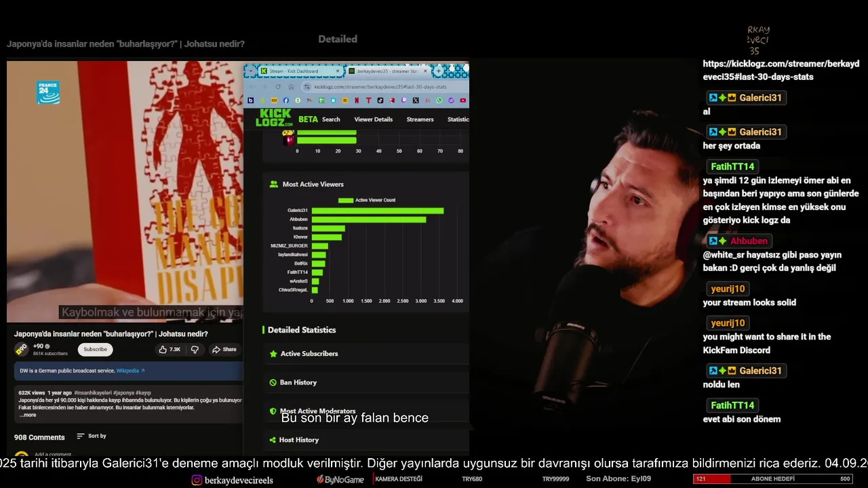Click the Ahbuben bar in chart
The height and width of the screenshot is (488, 868).
(x=369, y=220)
